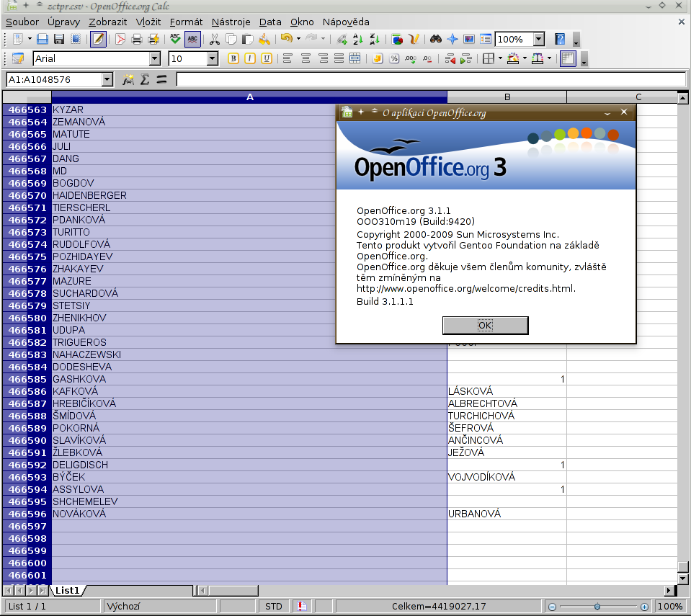Open the Nástroje menu

pyautogui.click(x=231, y=22)
